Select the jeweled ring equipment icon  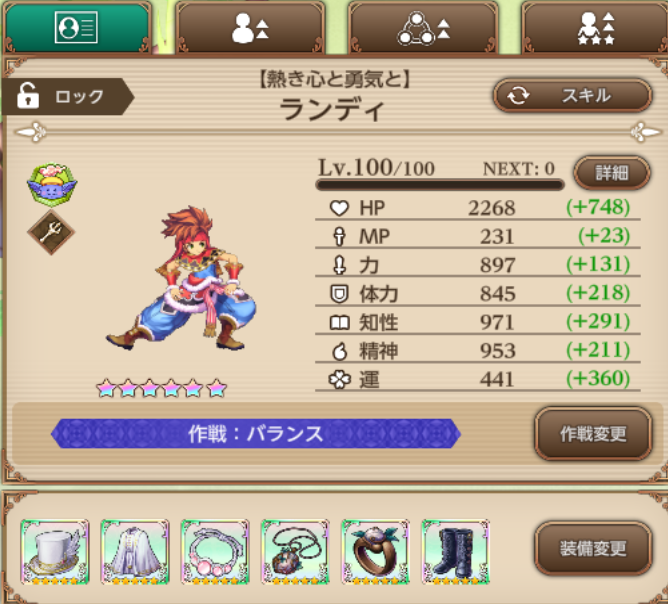375,551
